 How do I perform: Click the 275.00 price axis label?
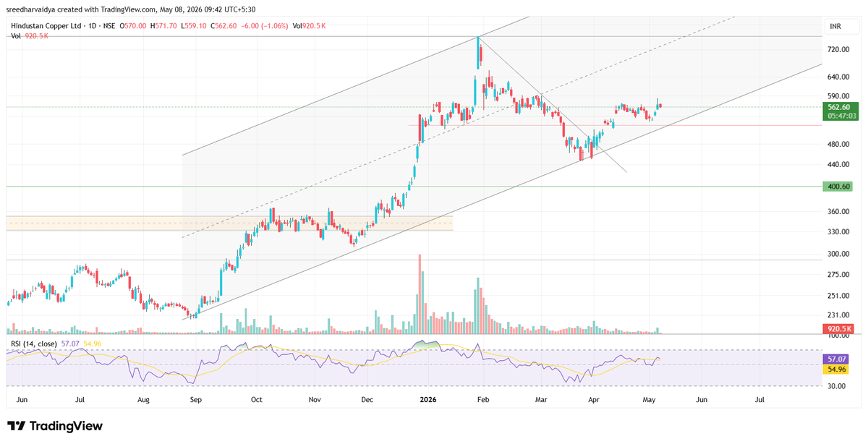click(838, 275)
